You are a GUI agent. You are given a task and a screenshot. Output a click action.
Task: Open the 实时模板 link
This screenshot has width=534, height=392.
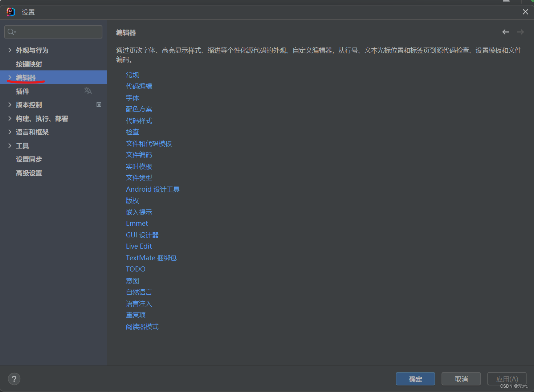(139, 166)
